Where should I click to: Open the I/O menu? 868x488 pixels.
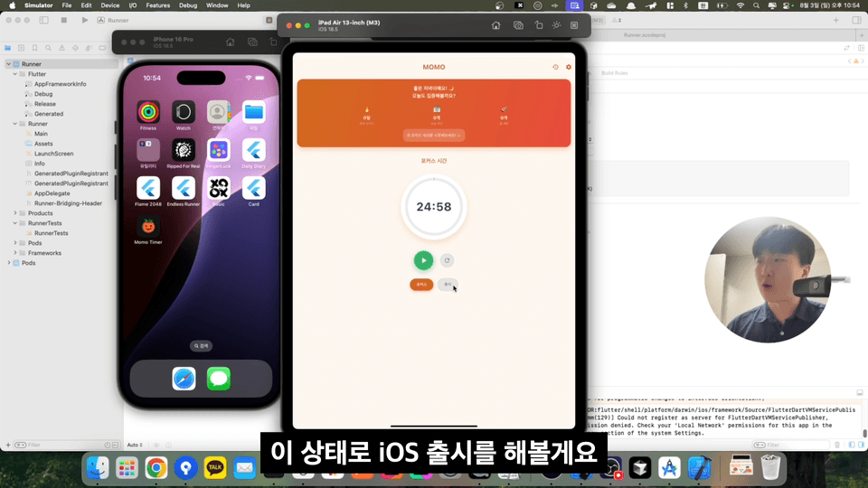133,5
